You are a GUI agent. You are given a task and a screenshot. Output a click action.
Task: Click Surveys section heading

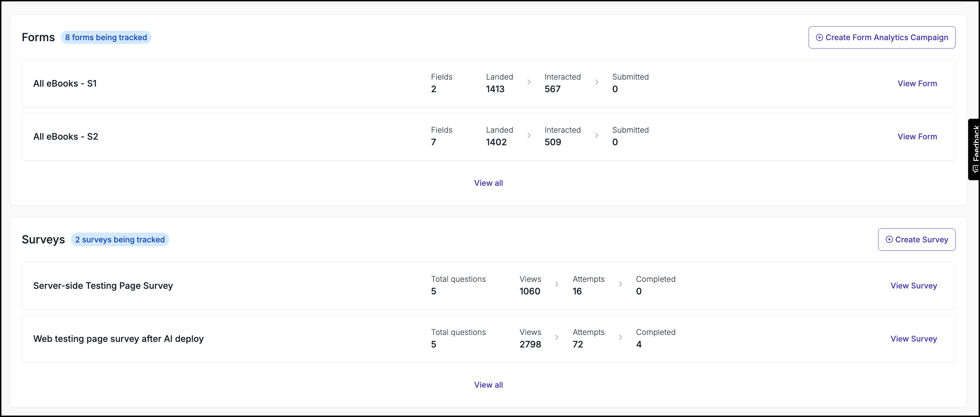[43, 240]
